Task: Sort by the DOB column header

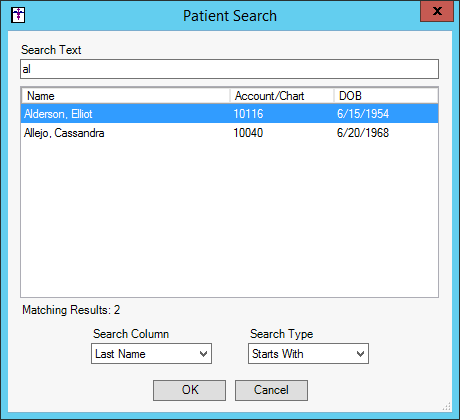Action: (386, 96)
